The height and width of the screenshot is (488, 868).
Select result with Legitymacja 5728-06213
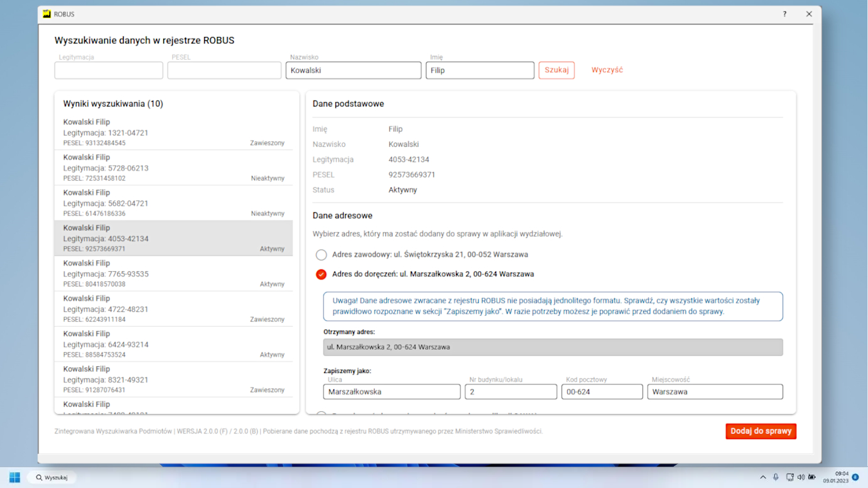click(173, 168)
